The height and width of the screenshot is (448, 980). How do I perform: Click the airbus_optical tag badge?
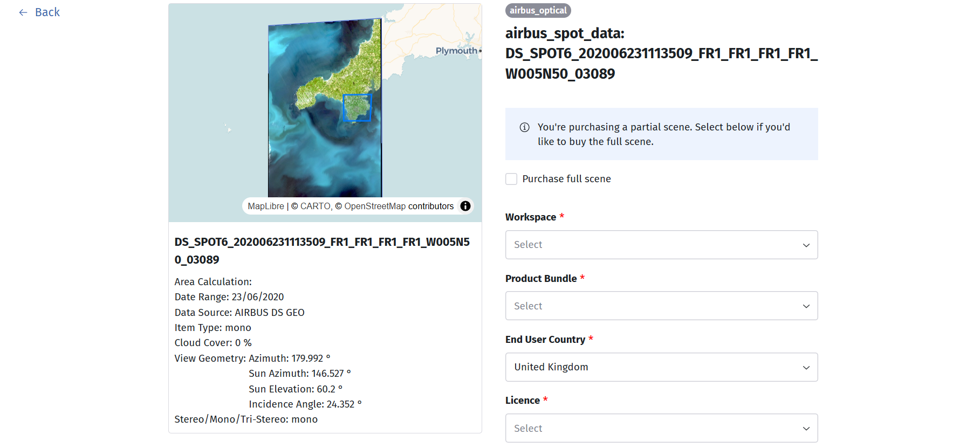tap(538, 10)
